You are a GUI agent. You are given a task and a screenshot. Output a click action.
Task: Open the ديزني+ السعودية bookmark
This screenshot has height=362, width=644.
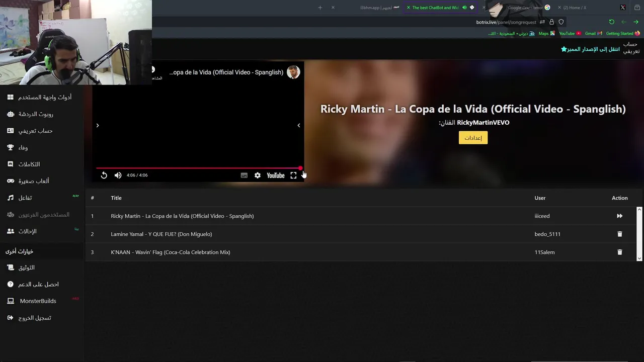click(512, 34)
